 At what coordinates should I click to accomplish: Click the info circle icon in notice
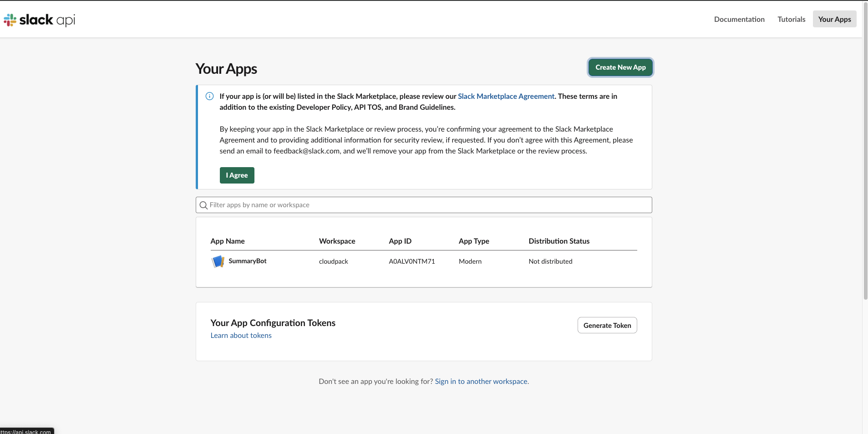[x=209, y=96]
